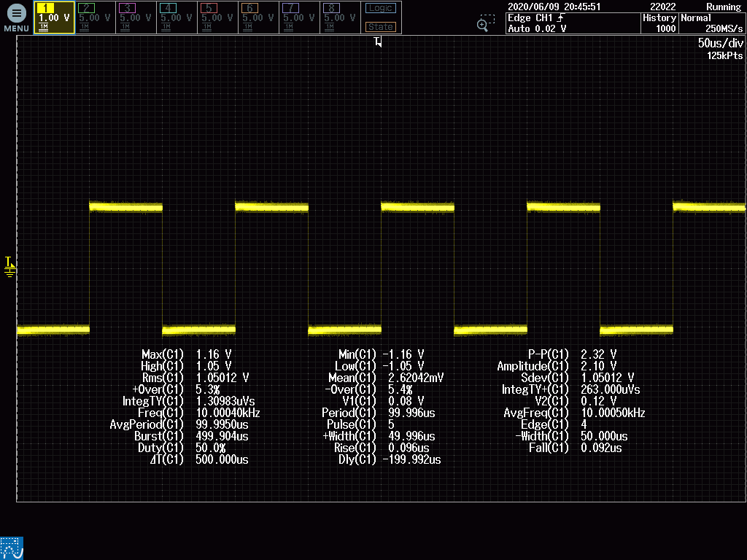Toggle channel 2 on
This screenshot has height=560, width=747.
95,17
